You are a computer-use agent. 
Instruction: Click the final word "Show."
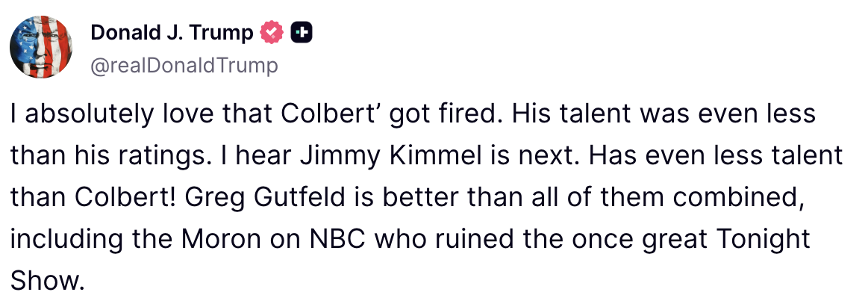pyautogui.click(x=48, y=282)
